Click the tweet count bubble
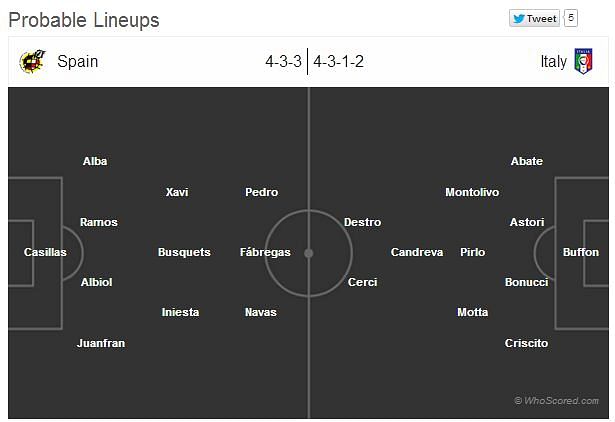The image size is (615, 422). point(571,18)
